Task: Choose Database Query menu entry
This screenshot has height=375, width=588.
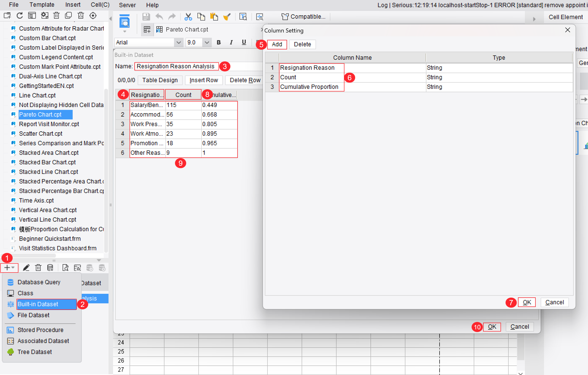Action: pyautogui.click(x=39, y=282)
